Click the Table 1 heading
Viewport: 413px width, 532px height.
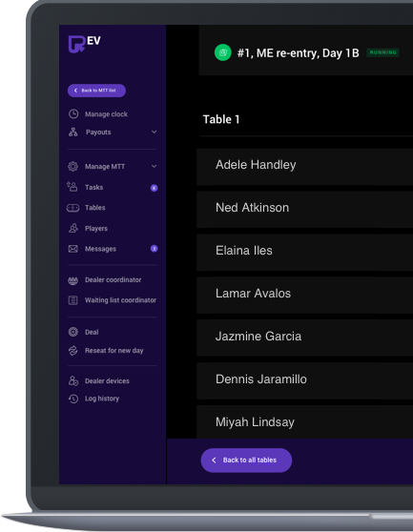click(221, 119)
